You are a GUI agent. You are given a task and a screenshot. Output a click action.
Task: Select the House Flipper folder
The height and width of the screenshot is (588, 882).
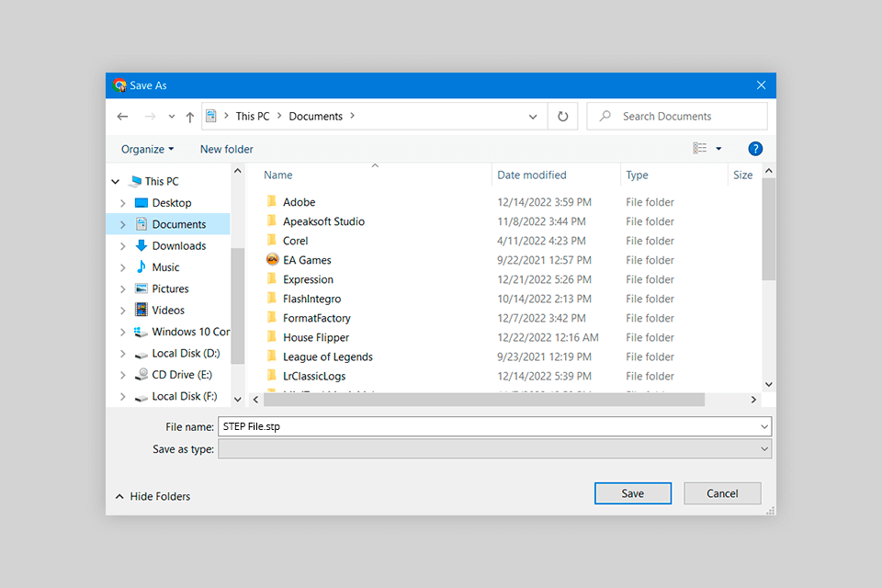[x=315, y=337]
